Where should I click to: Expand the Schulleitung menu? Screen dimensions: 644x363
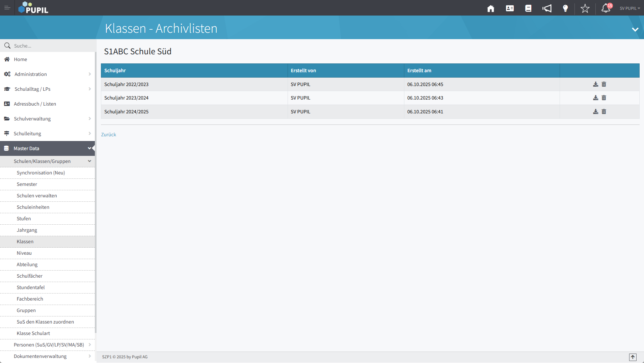pyautogui.click(x=48, y=134)
